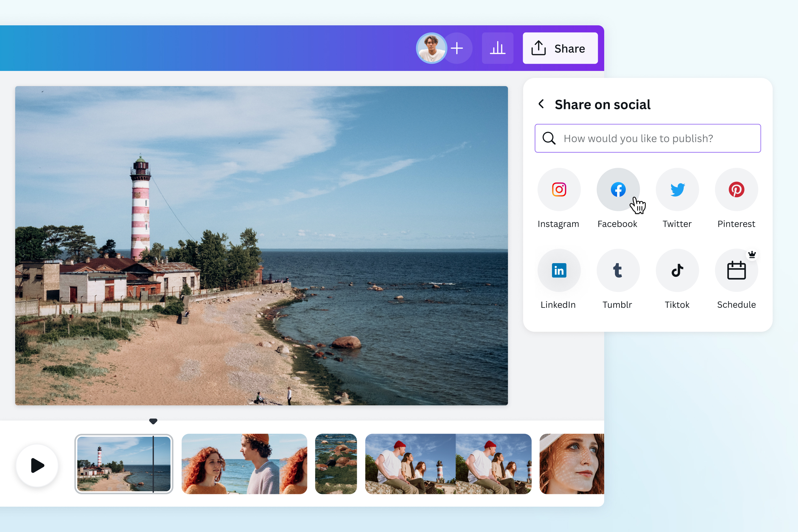Viewport: 798px width, 532px height.
Task: Select the Instagram sharing icon
Action: click(559, 189)
